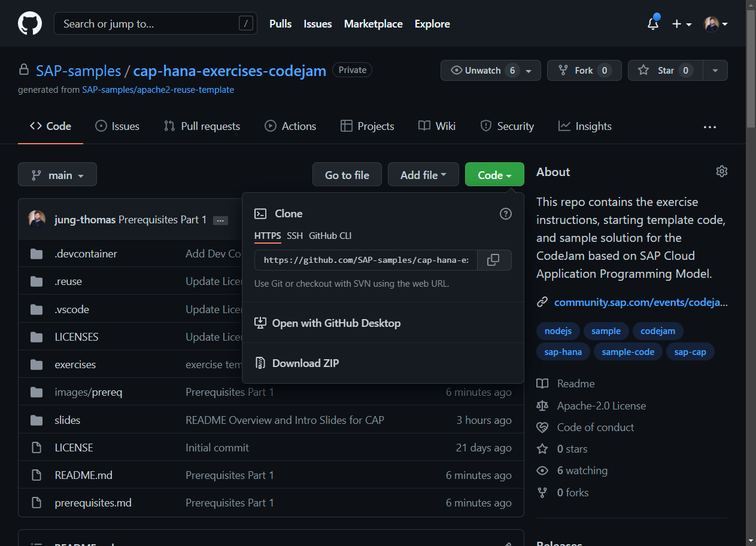Switch to the SSH clone tab

294,236
